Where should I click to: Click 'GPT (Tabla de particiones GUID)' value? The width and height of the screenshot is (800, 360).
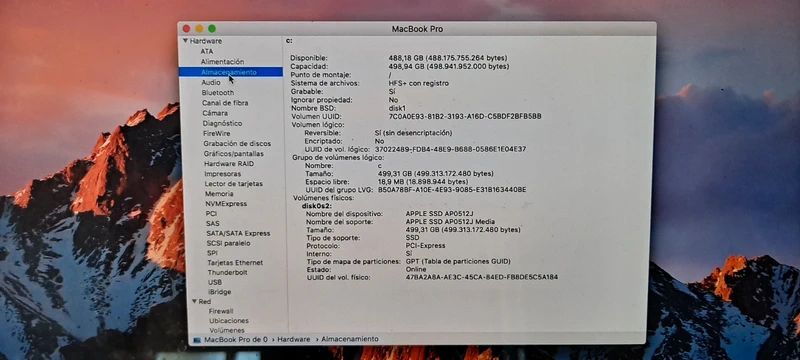click(458, 261)
